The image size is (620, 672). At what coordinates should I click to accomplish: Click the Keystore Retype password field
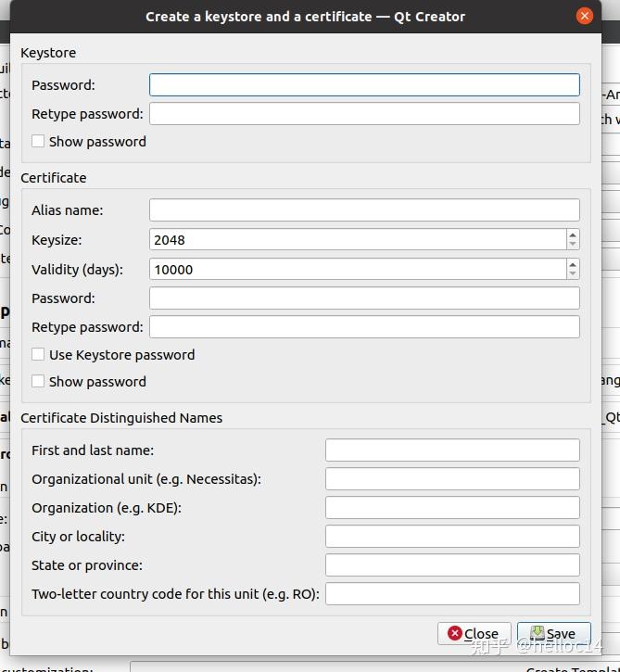[x=364, y=114]
